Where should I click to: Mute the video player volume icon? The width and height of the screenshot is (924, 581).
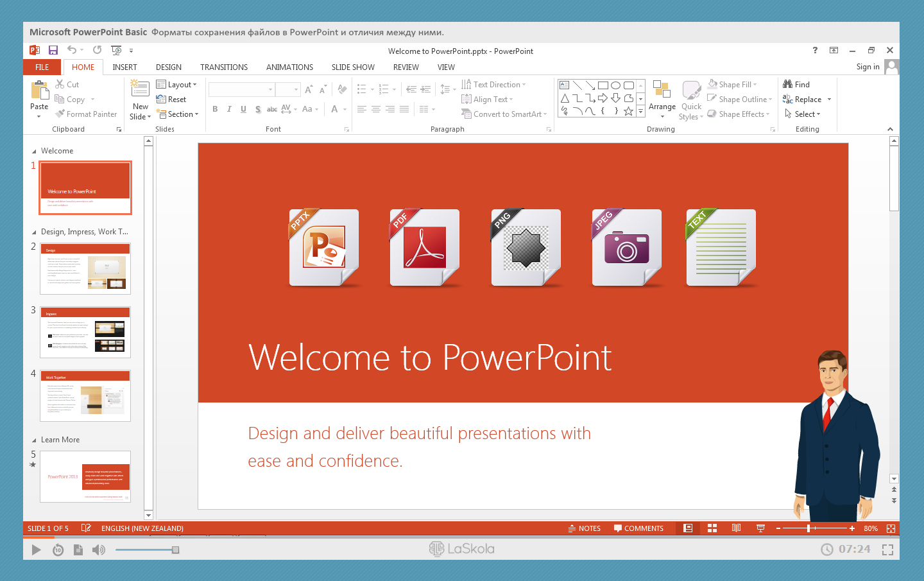(x=98, y=550)
